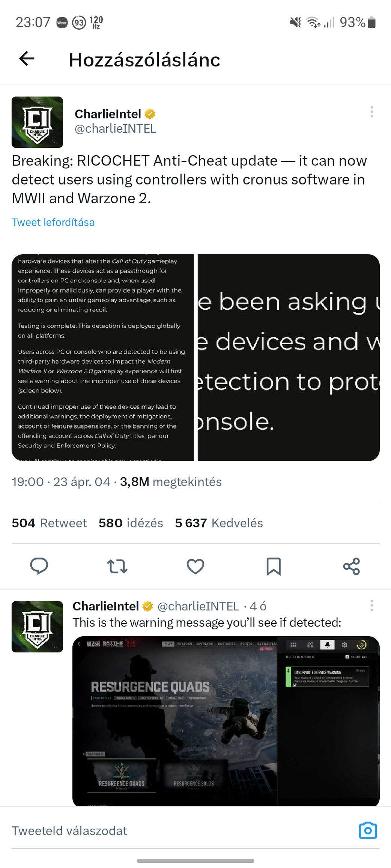Attach photo with camera icon
Screen dimensions: 391x868
point(368,831)
